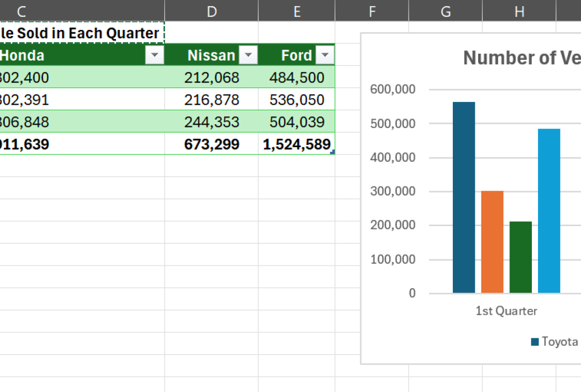Click the '1st Quarter' axis label
The width and height of the screenshot is (581, 392).
coord(506,311)
